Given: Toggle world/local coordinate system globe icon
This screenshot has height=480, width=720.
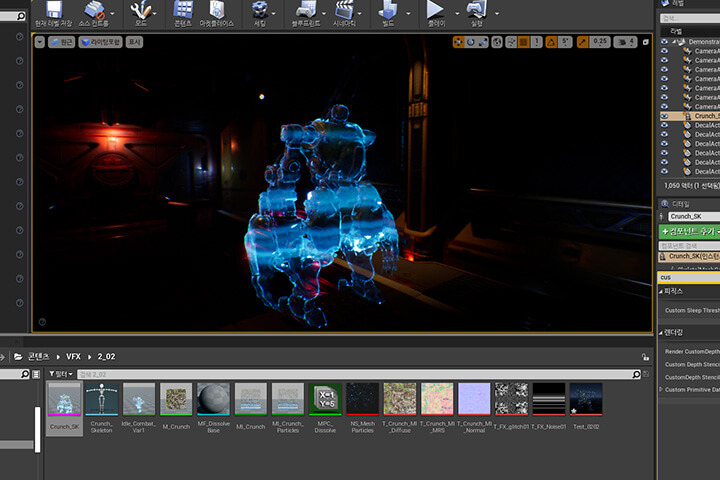Looking at the screenshot, I should [x=497, y=42].
